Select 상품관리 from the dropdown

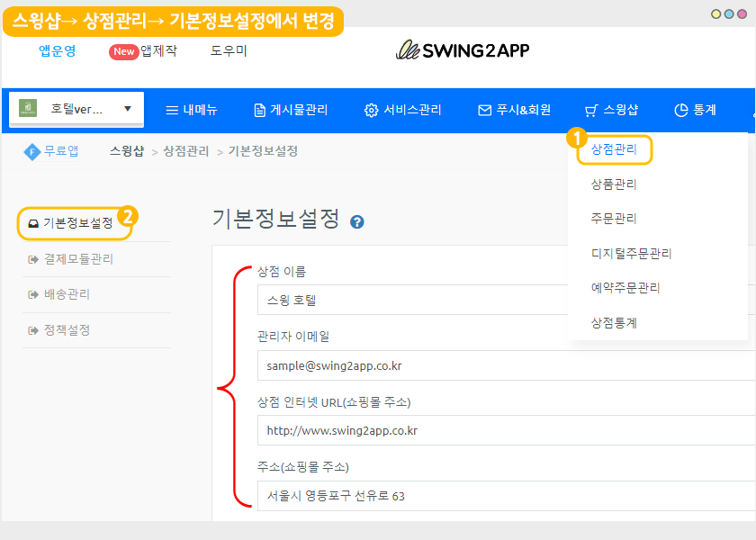(x=614, y=184)
